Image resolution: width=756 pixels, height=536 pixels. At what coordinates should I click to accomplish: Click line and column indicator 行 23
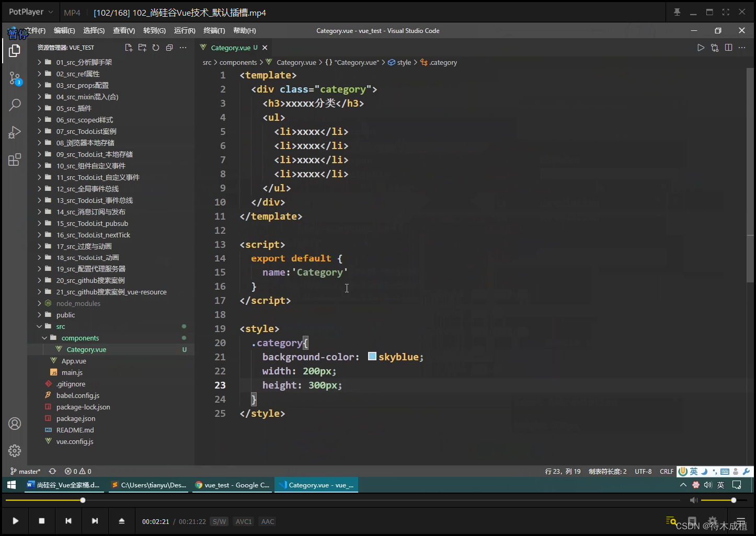(x=563, y=471)
